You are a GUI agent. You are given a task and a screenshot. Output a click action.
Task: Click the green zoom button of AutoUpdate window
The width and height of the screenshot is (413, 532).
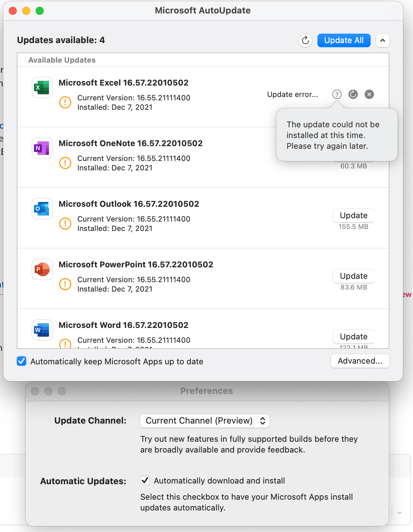tap(40, 11)
